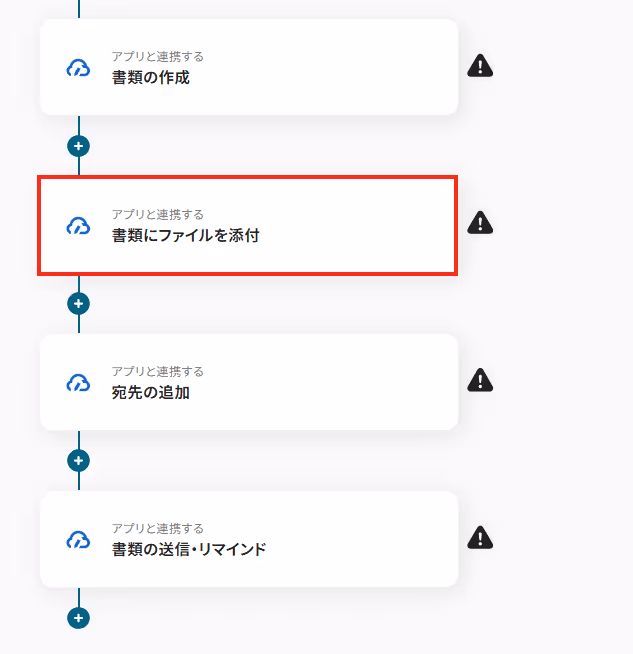633x654 pixels.
Task: Click the cloud icon in 書類にファイルを添付 card
Action: 78,226
